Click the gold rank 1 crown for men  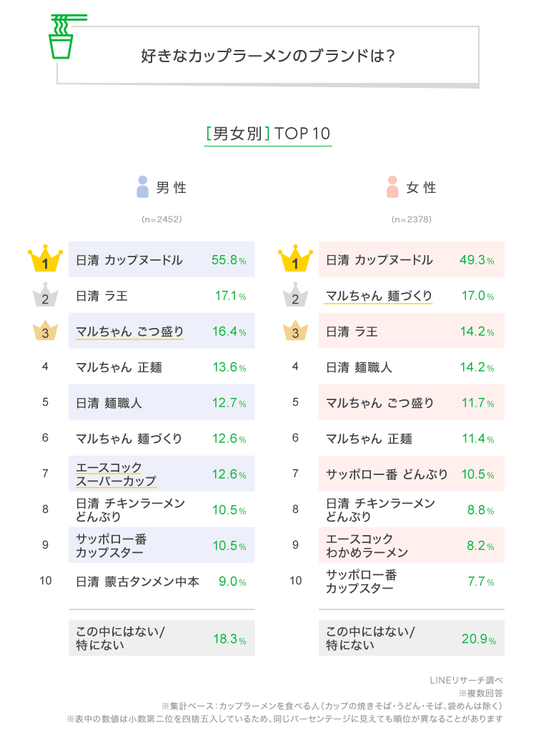click(x=45, y=259)
